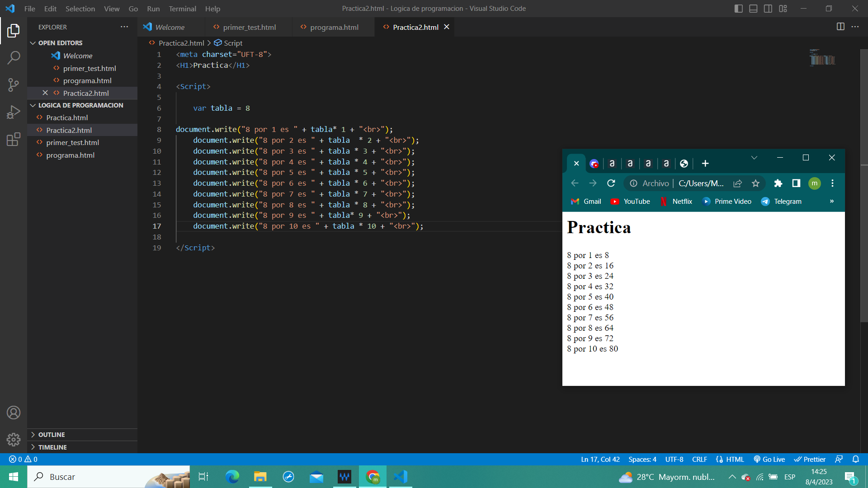Click the Refresh browser button
The image size is (868, 488).
click(610, 183)
